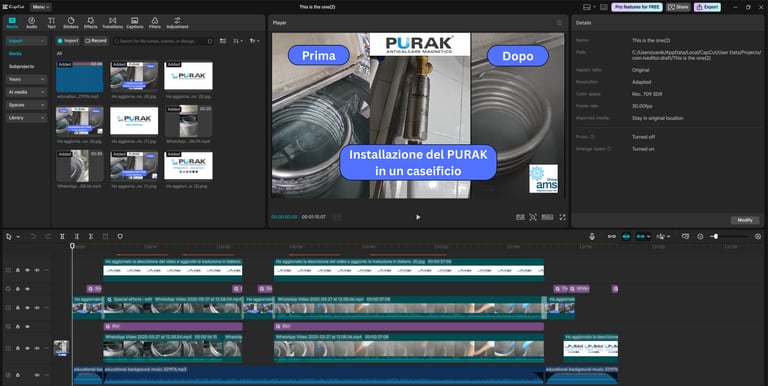Screen dimensions: 768x386
Task: Select Media in the sidebar
Action: [x=15, y=53]
